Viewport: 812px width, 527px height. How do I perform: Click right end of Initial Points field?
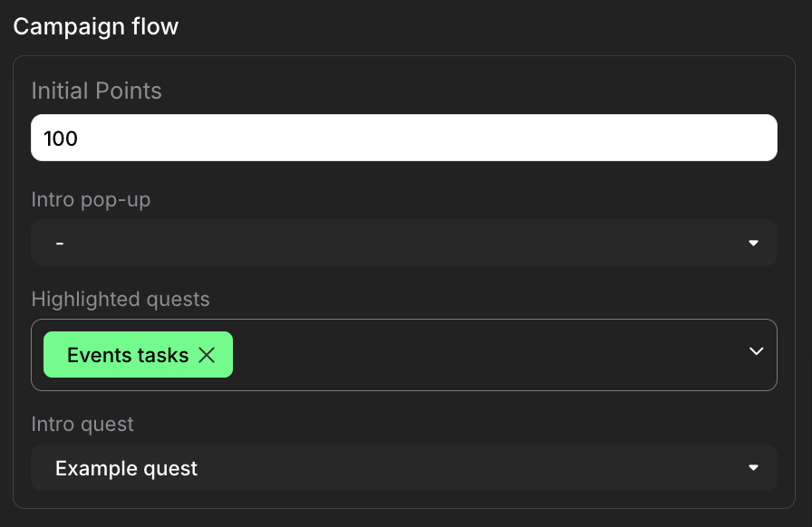click(752, 138)
